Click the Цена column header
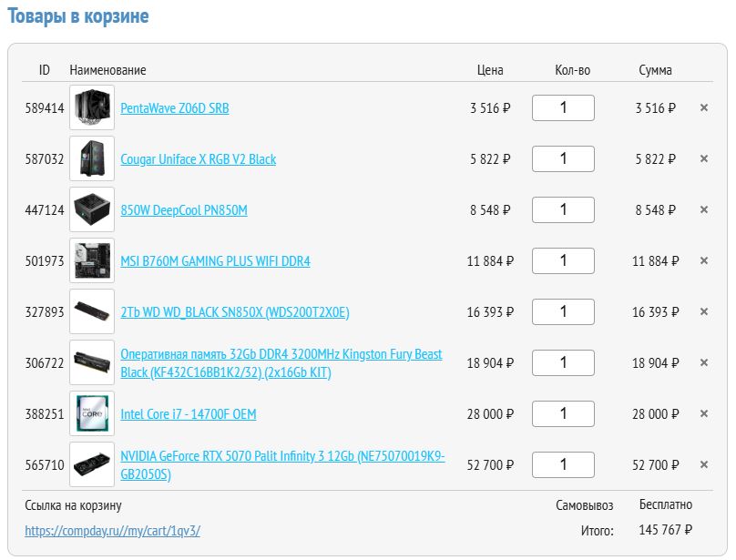 click(x=490, y=70)
